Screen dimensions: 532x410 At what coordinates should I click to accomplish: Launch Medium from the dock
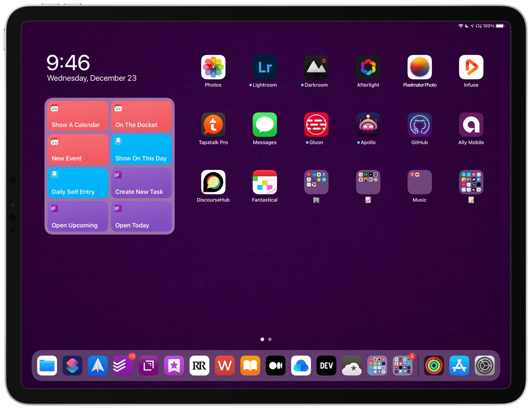click(276, 366)
